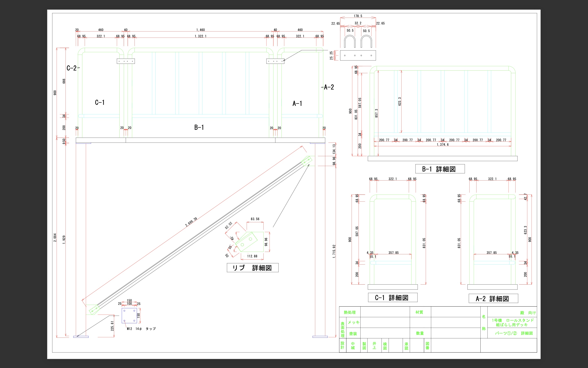
Task: Click the '熱処理' title block cell
Action: point(350,312)
